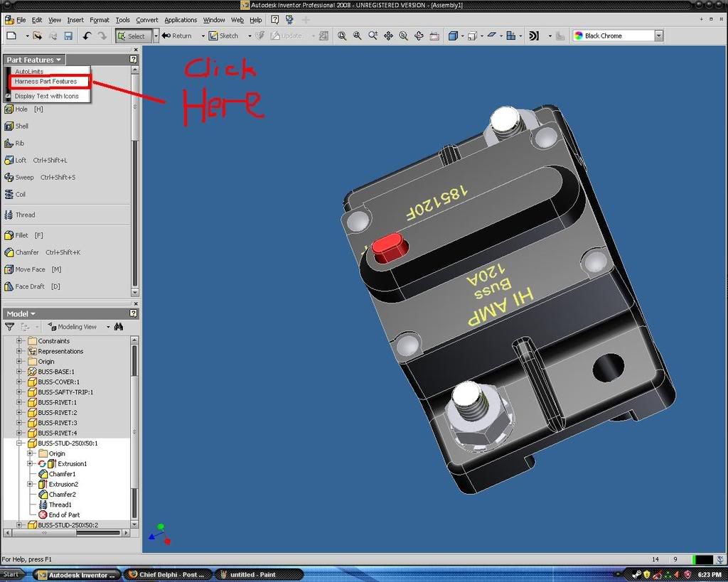Click the Redo arrow icon
Screen dimensions: 728x582
tap(102, 36)
